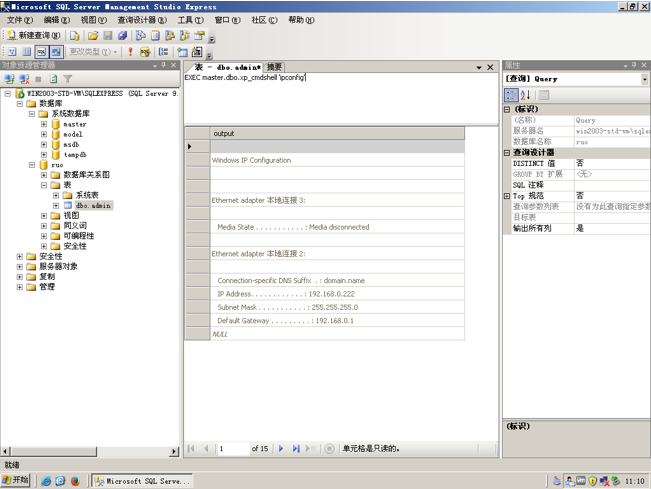Expand the 服务器对象 folder node
651x489 pixels.
(20, 267)
